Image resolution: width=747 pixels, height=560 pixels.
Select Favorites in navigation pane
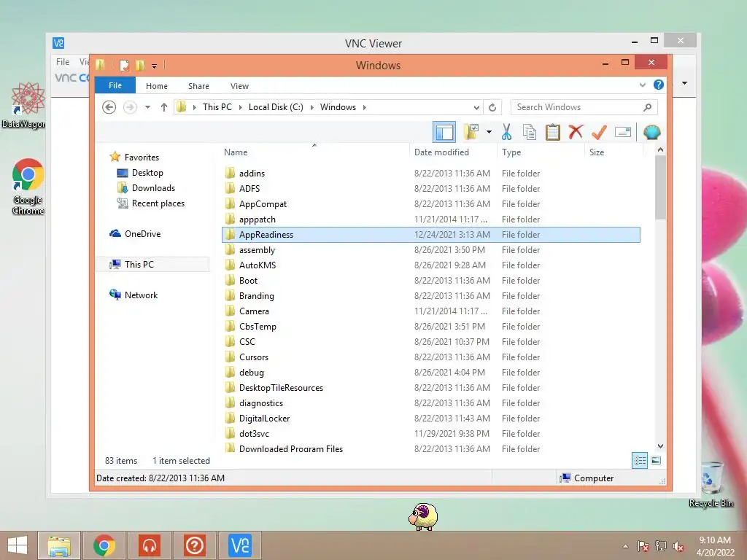click(142, 157)
